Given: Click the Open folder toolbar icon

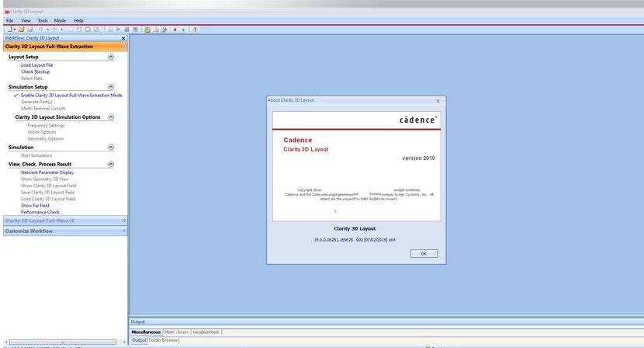Looking at the screenshot, I should [22, 30].
